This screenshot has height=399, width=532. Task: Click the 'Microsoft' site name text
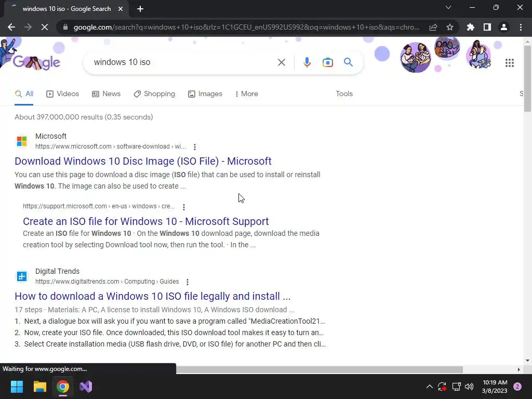(51, 136)
